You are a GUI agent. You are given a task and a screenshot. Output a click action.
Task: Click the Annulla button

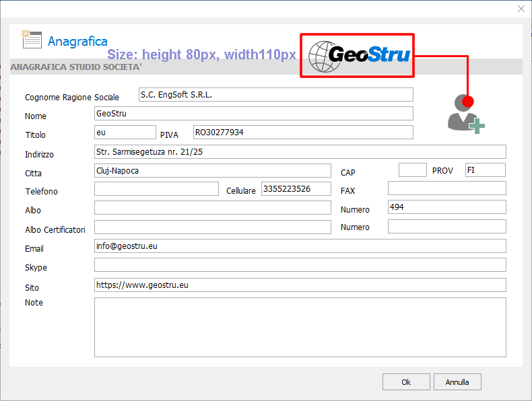click(457, 382)
